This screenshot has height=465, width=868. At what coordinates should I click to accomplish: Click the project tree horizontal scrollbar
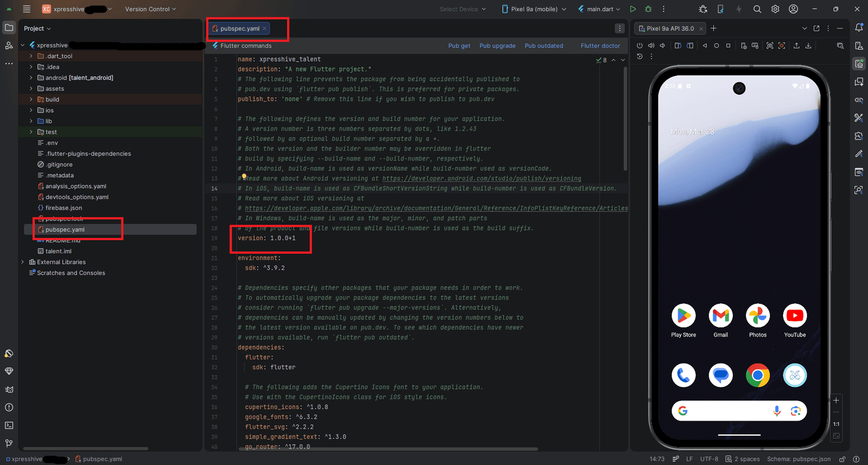pos(86,449)
